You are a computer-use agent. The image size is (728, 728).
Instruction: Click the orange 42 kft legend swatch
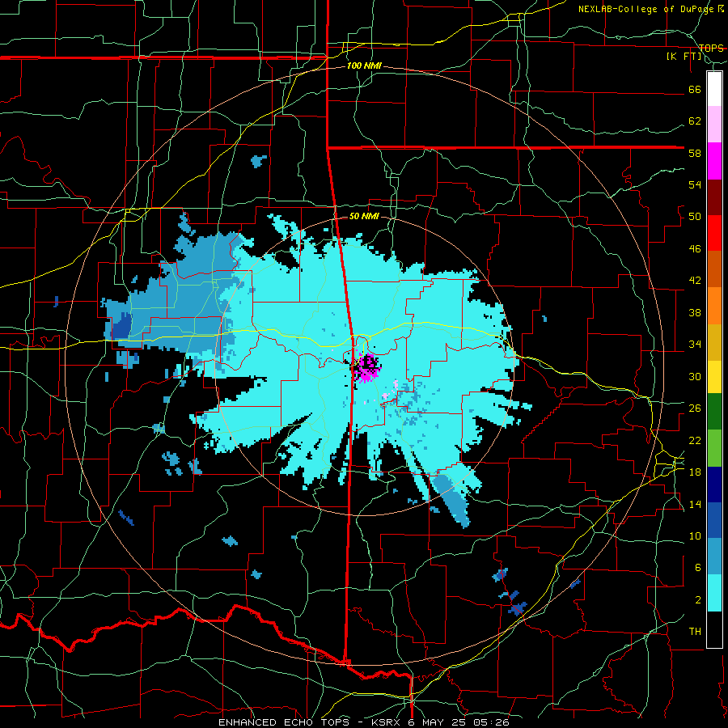click(x=714, y=306)
